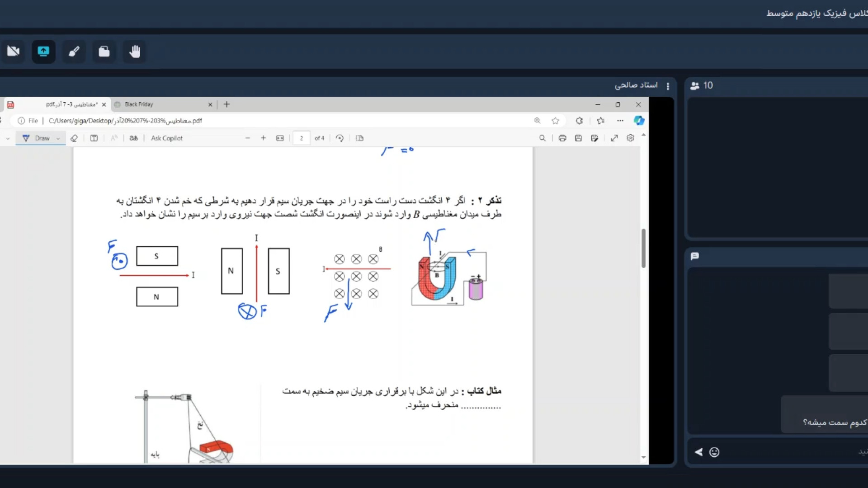Toggle the camera off icon

coord(13,52)
